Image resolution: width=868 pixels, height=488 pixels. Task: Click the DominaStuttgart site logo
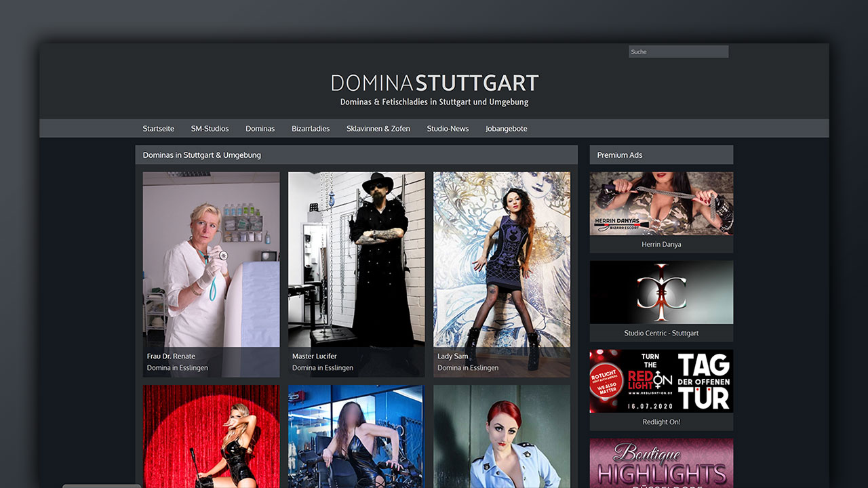click(x=434, y=83)
